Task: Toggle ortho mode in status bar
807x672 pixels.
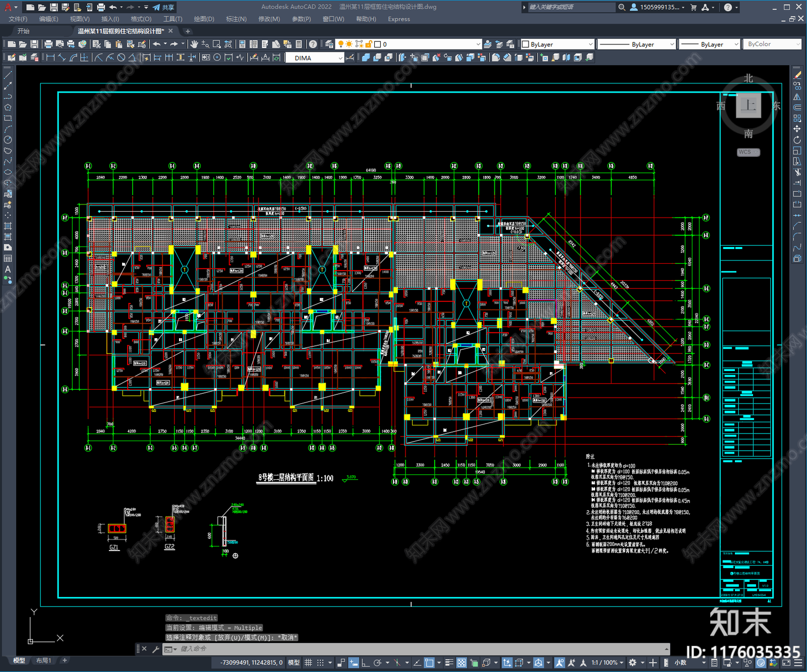Action: point(365,662)
